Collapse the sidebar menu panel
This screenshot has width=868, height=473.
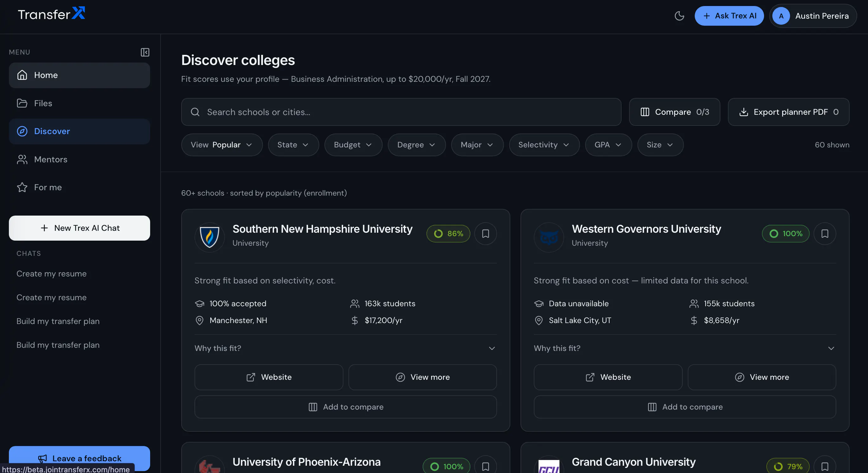[x=145, y=52]
